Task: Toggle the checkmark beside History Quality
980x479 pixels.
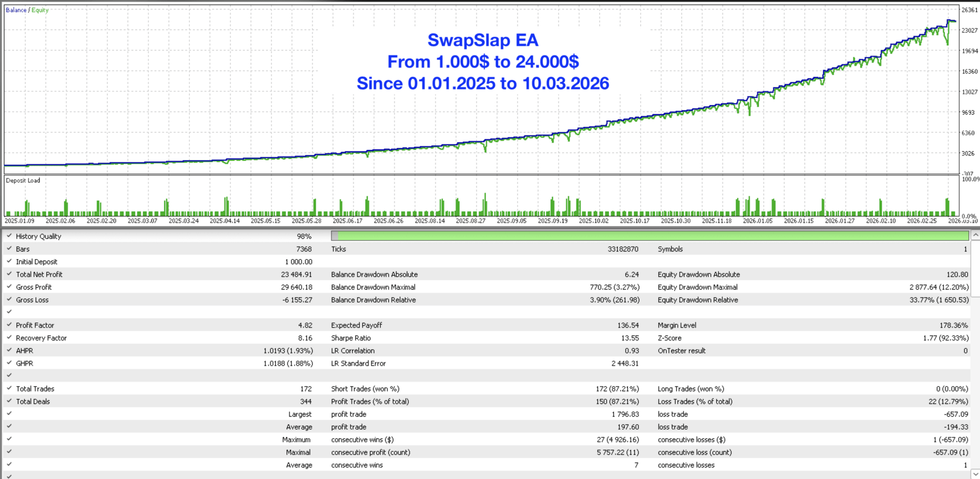Action: pyautogui.click(x=9, y=236)
